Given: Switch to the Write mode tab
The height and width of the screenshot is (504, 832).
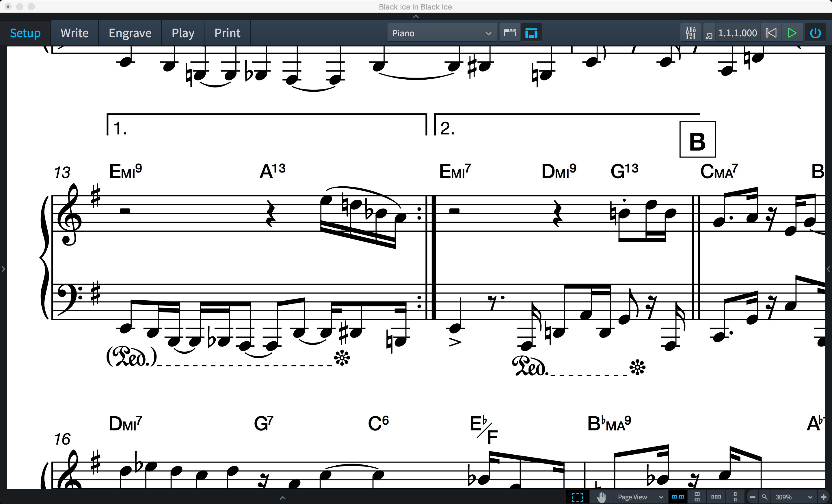Looking at the screenshot, I should (74, 33).
